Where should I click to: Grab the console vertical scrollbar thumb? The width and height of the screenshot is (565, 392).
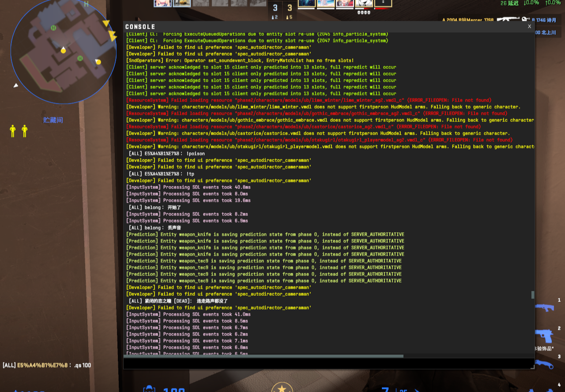(x=533, y=295)
